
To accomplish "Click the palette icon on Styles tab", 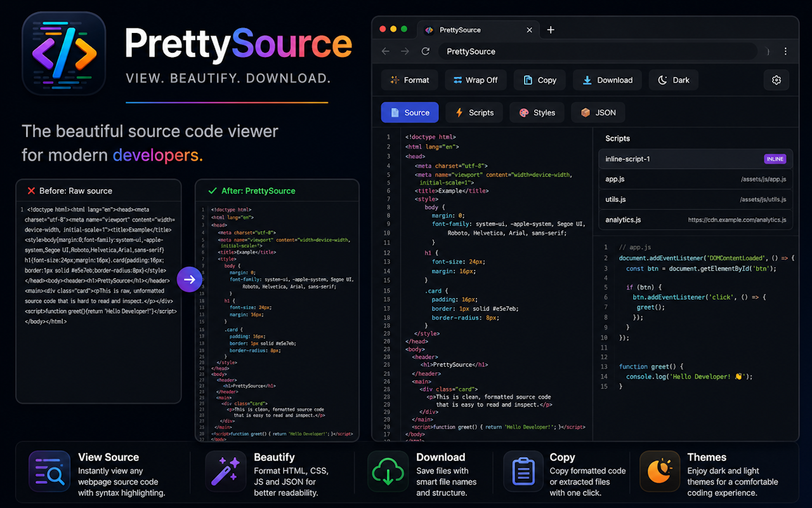I will click(x=524, y=112).
